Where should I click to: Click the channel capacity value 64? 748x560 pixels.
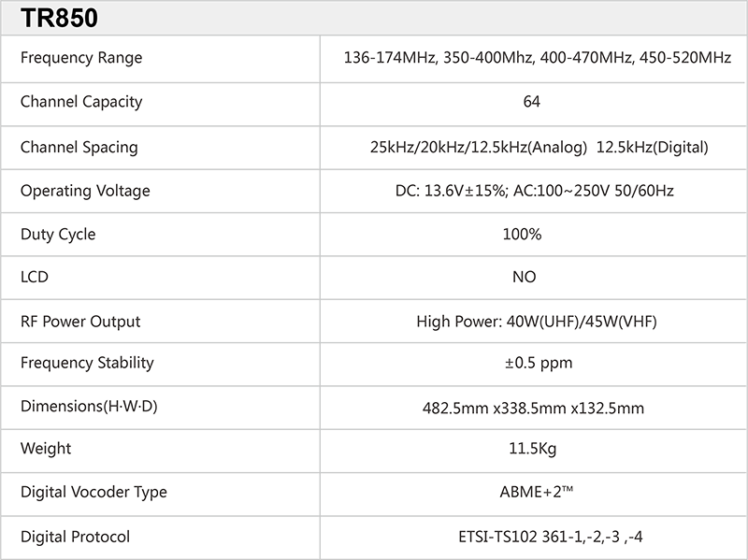532,102
